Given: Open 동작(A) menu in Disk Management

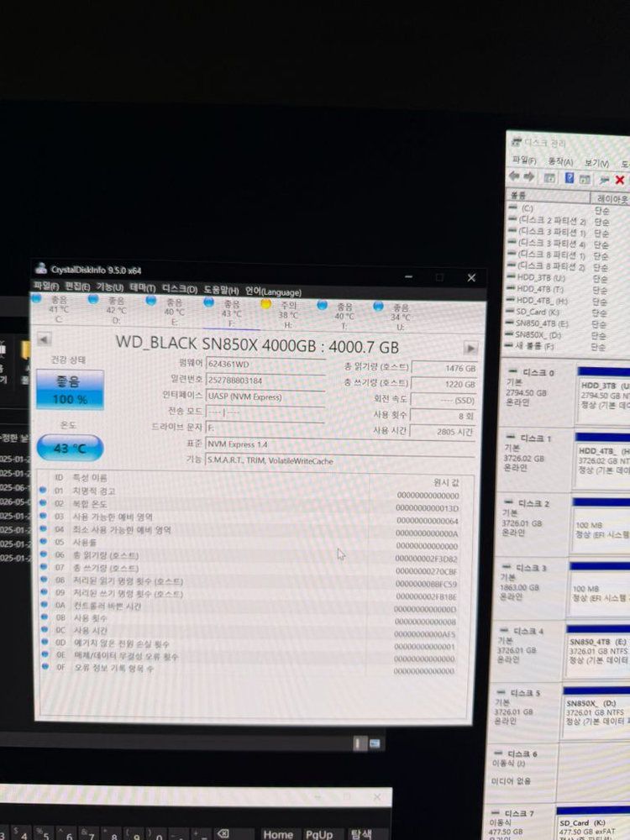Looking at the screenshot, I should [x=560, y=161].
